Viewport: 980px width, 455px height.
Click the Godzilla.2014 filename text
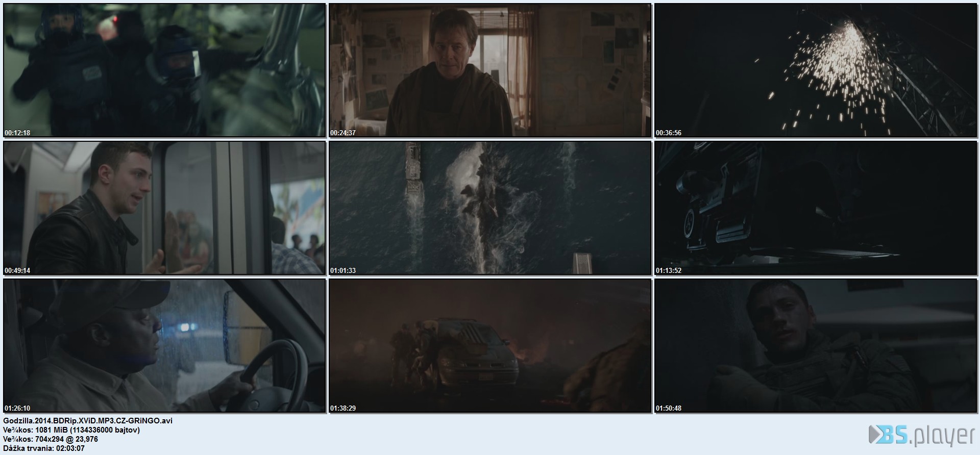point(88,421)
